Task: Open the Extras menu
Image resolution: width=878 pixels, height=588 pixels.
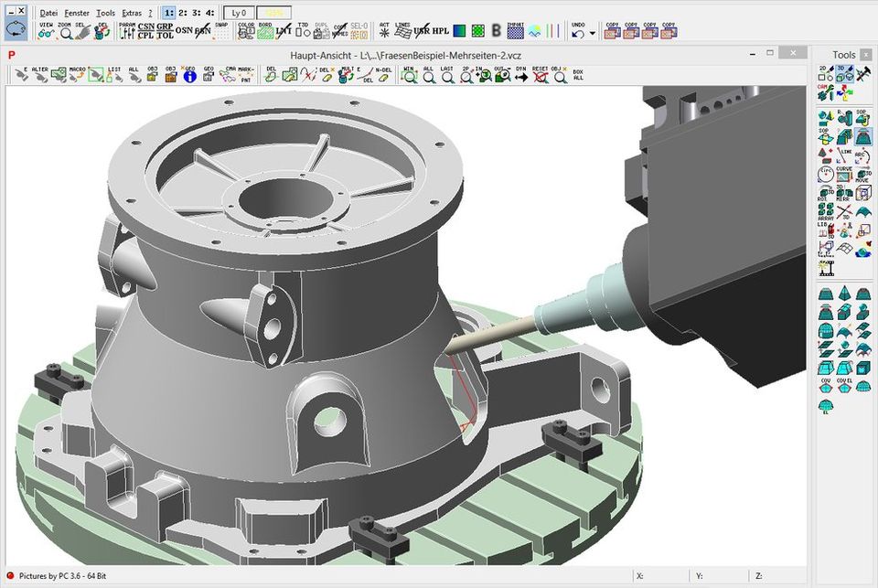Action: (x=132, y=12)
